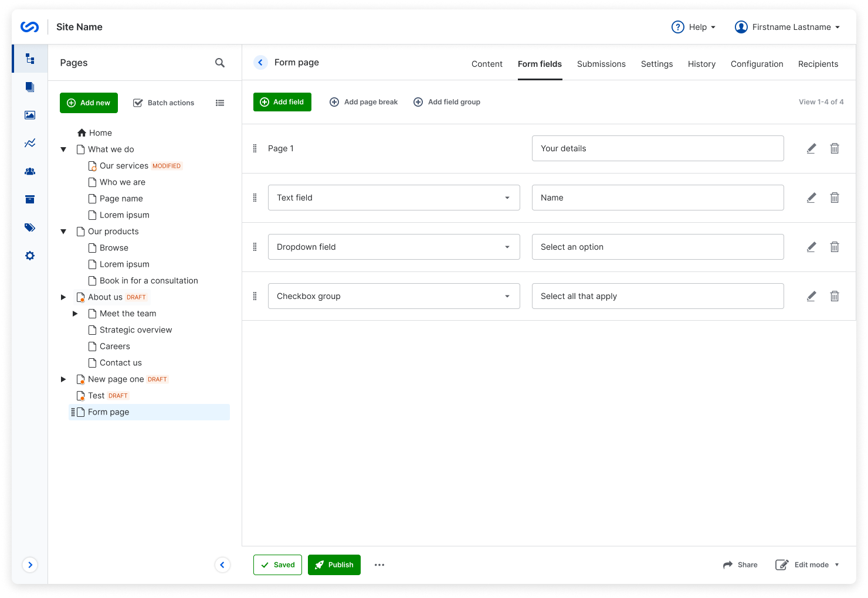The image size is (868, 598).
Task: Open the settings gear in sidebar
Action: coord(30,256)
